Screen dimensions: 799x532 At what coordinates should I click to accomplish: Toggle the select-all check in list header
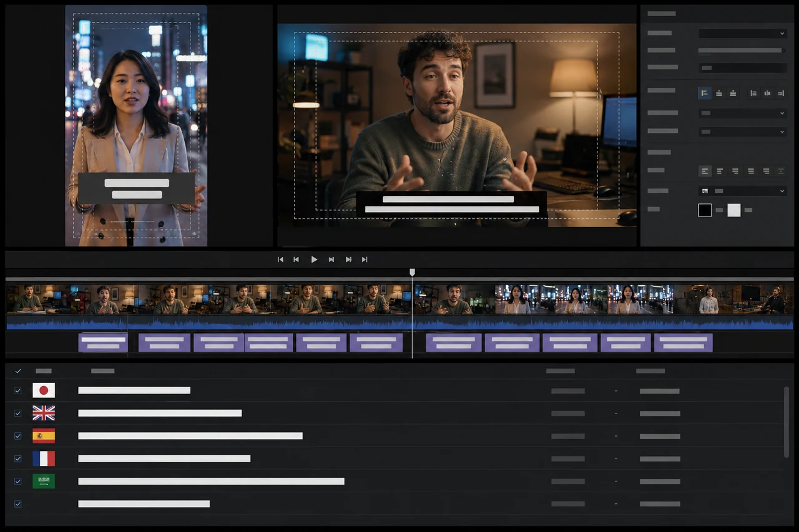click(x=17, y=370)
